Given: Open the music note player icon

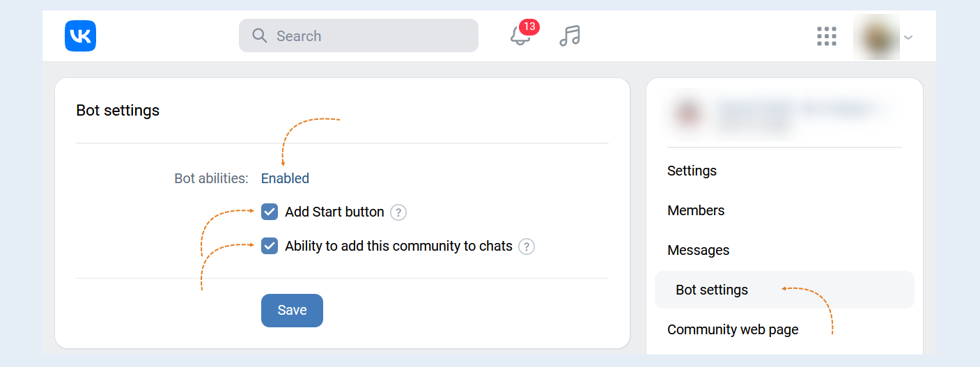Looking at the screenshot, I should (570, 36).
